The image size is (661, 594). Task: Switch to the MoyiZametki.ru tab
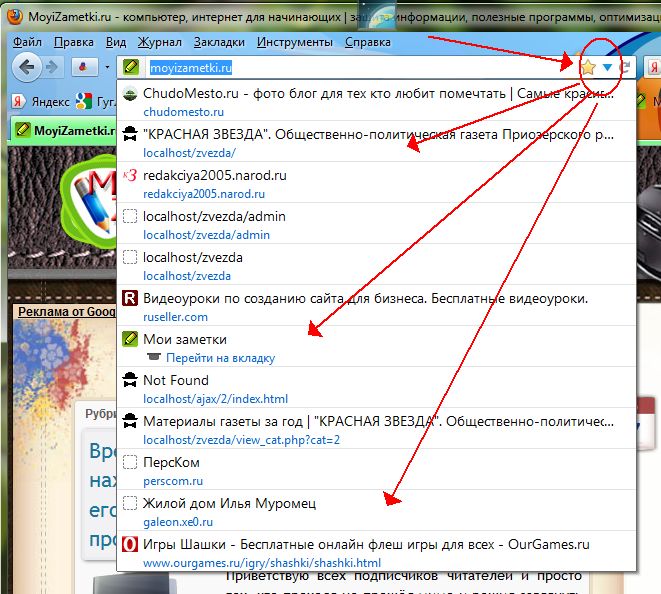point(64,130)
